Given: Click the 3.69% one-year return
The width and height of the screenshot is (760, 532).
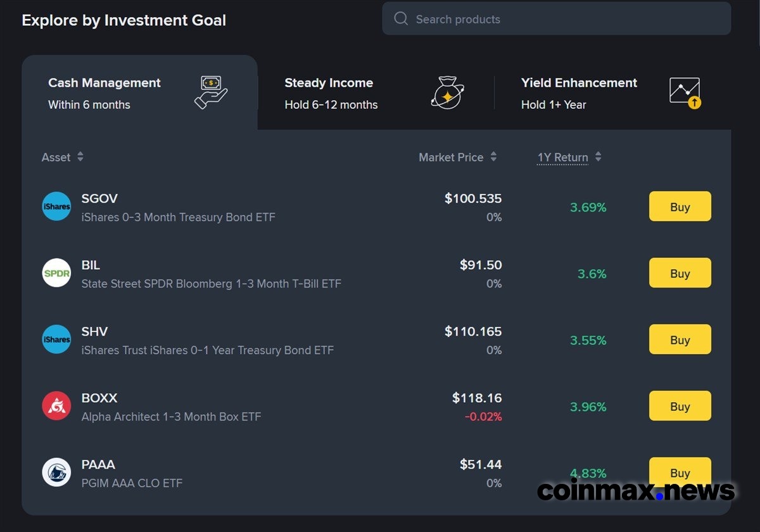Looking at the screenshot, I should click(588, 207).
